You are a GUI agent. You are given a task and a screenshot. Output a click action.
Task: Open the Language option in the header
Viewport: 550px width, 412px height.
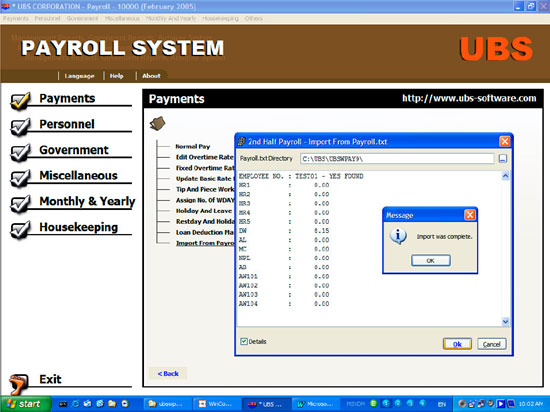[79, 76]
